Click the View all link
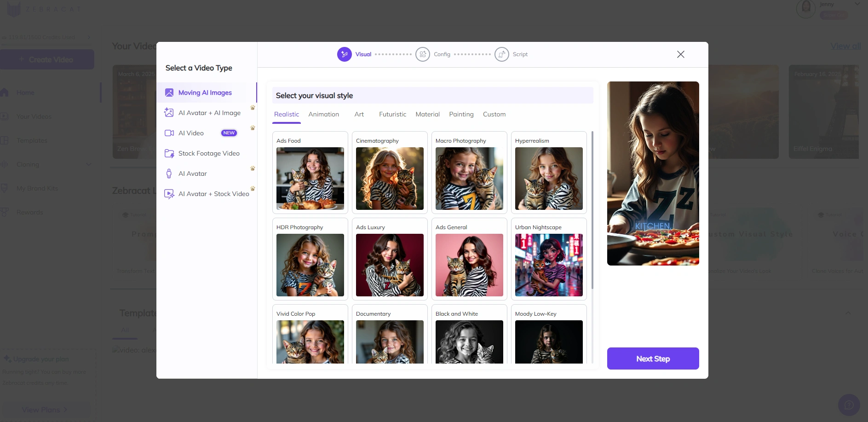 click(x=845, y=46)
